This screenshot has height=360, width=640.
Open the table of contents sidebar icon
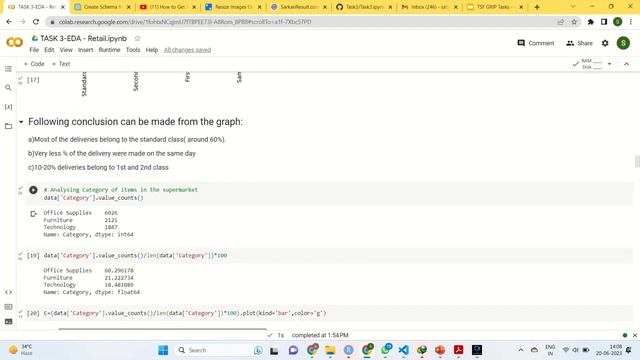(8, 69)
